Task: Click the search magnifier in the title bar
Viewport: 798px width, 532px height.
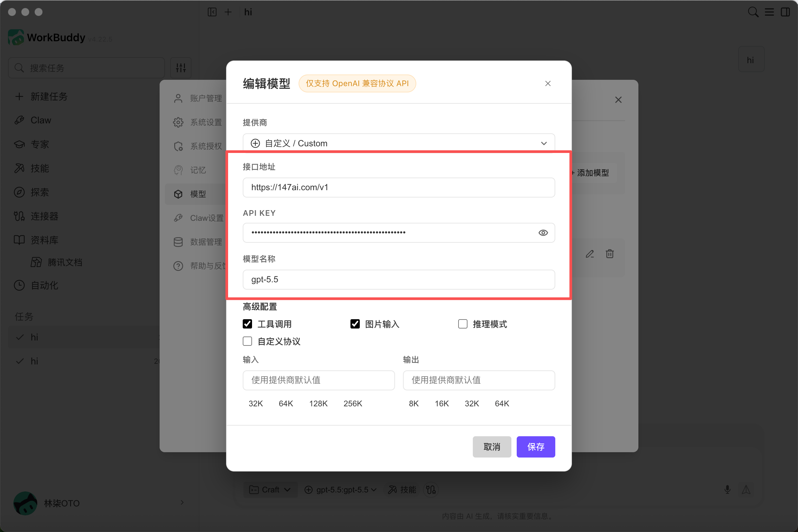Action: point(752,12)
